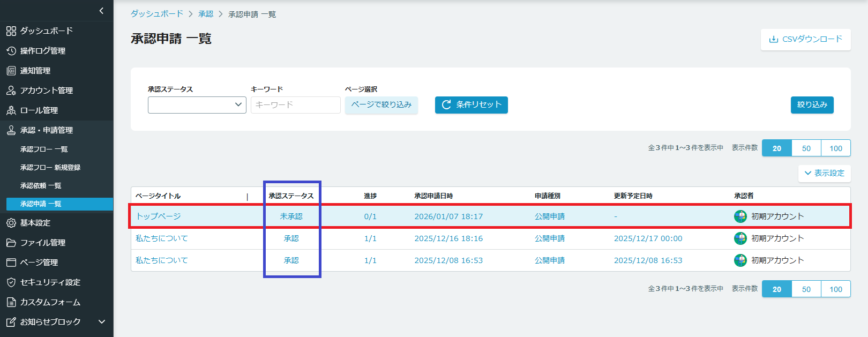Open 承認依頼 一覧 in sidebar
868x337 pixels.
coord(41,186)
